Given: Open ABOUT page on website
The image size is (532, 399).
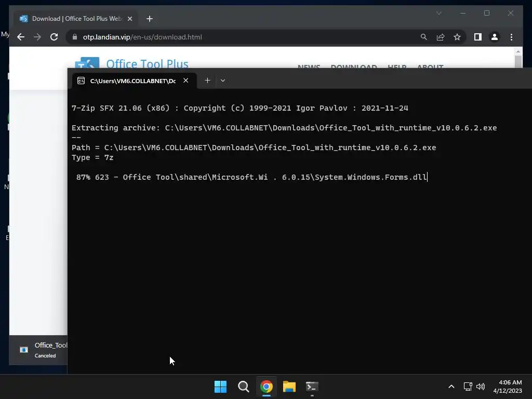Looking at the screenshot, I should pyautogui.click(x=430, y=66).
